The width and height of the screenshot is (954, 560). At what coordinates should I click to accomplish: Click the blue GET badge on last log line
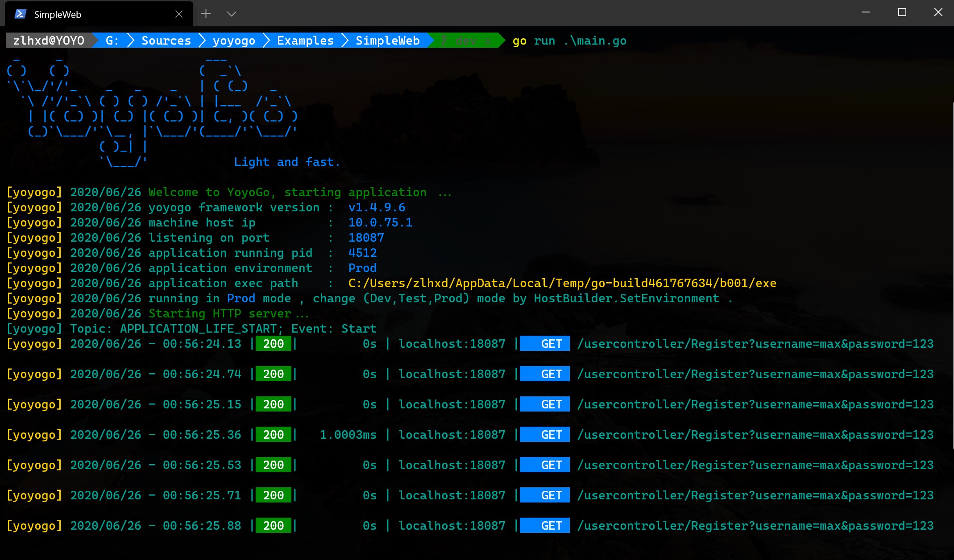coord(544,526)
